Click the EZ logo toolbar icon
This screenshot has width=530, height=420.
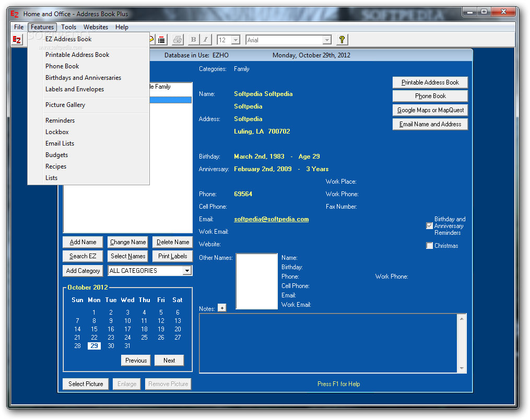[17, 40]
